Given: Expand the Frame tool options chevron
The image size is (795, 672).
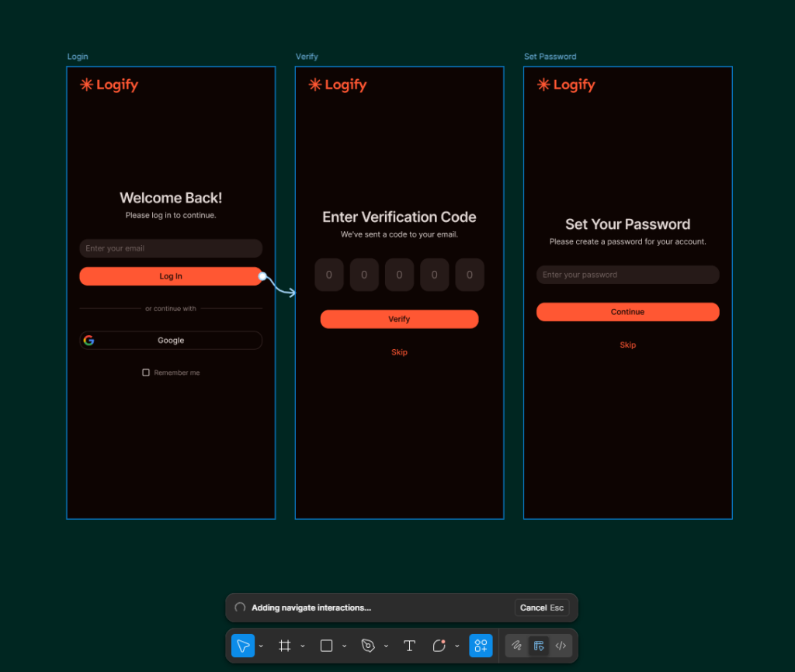Looking at the screenshot, I should point(303,646).
